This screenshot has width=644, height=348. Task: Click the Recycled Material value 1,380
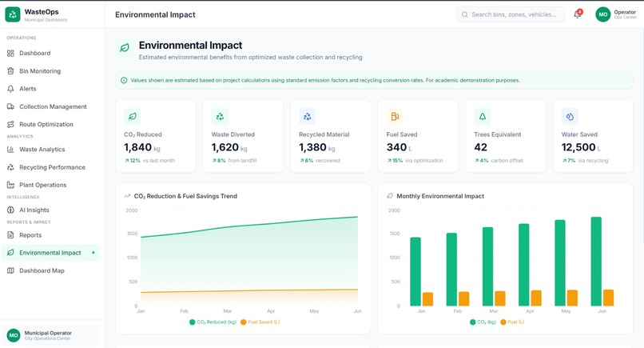(312, 147)
